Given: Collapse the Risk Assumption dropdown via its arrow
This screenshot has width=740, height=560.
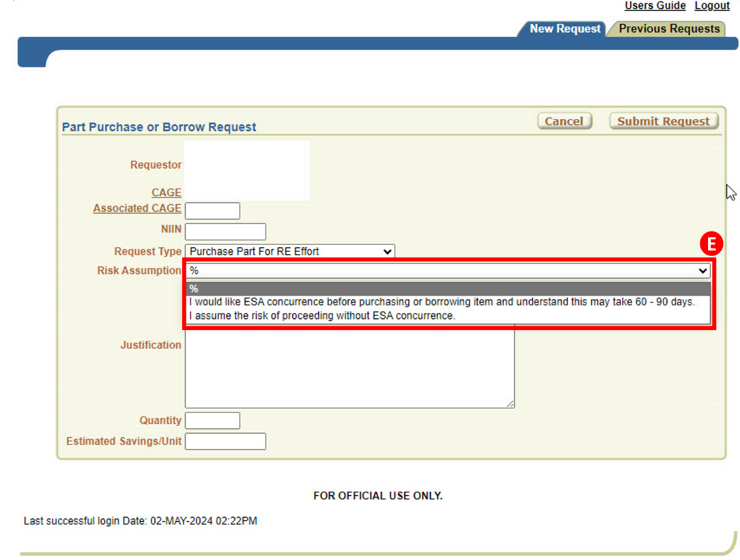Looking at the screenshot, I should click(x=702, y=271).
